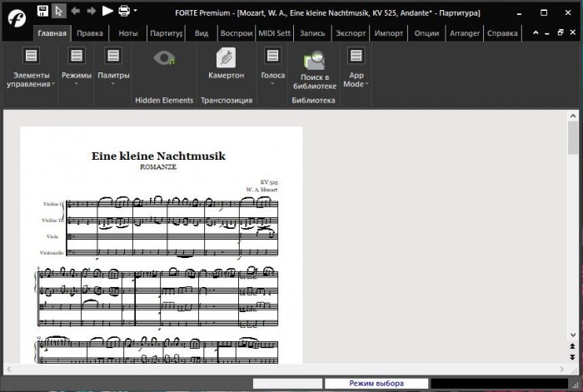Screen dimensions: 583x392
Task: Click the horizontal scrollbar right arrow
Action: [562, 370]
